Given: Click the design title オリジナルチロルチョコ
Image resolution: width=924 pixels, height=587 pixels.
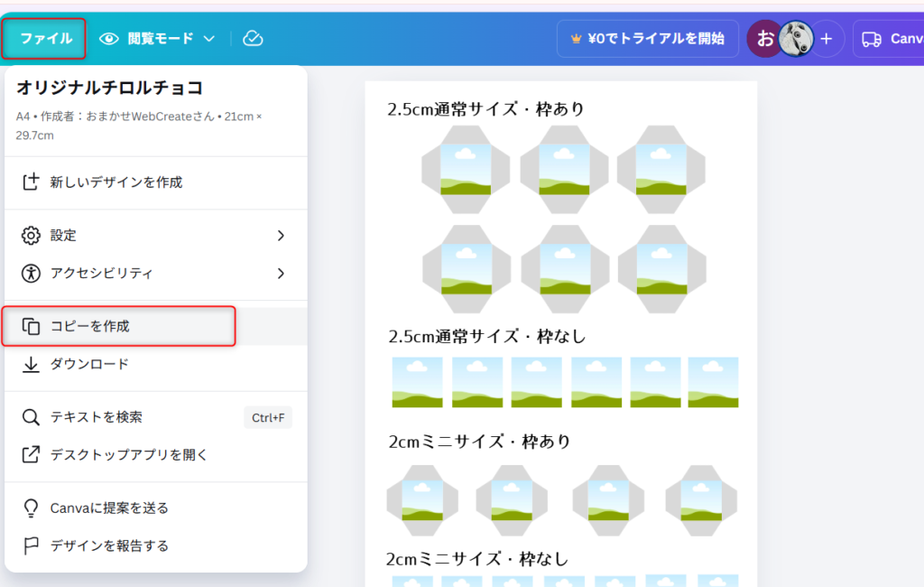Looking at the screenshot, I should 109,88.
